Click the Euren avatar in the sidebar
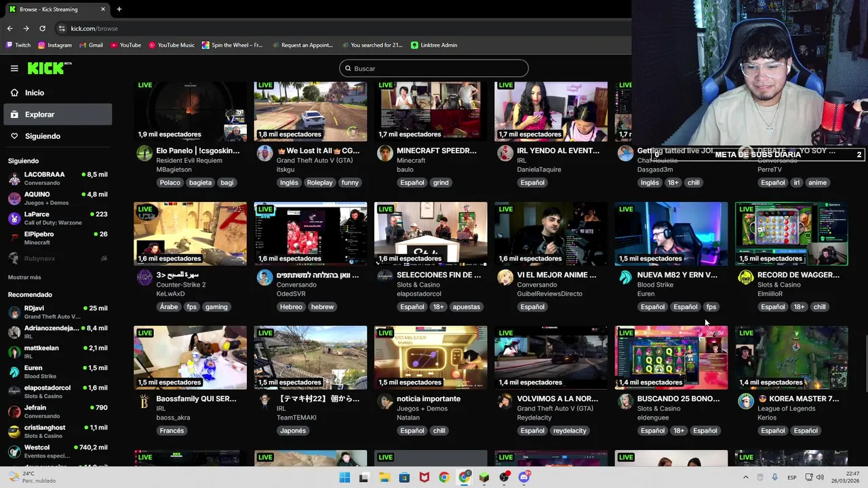The width and height of the screenshot is (868, 488). click(14, 372)
